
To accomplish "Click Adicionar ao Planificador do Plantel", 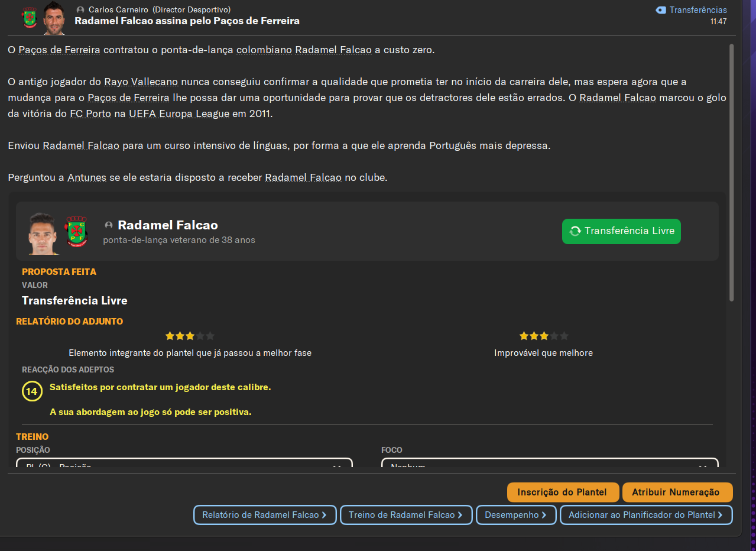I will 646,515.
